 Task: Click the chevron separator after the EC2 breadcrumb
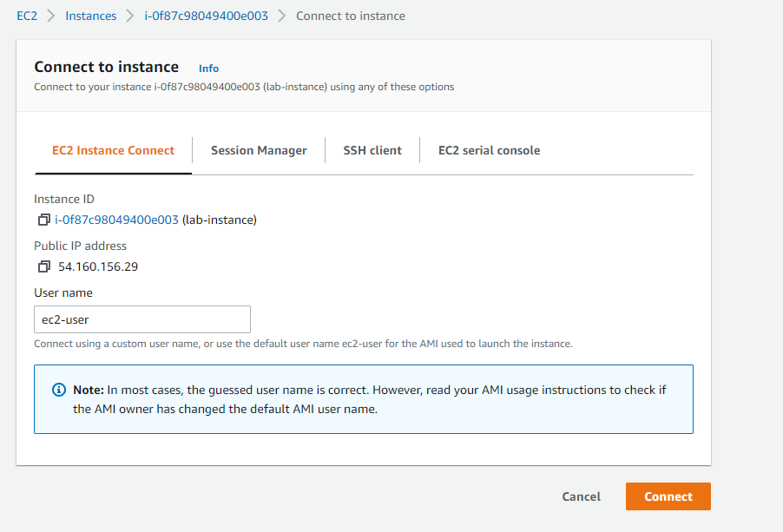pyautogui.click(x=52, y=16)
